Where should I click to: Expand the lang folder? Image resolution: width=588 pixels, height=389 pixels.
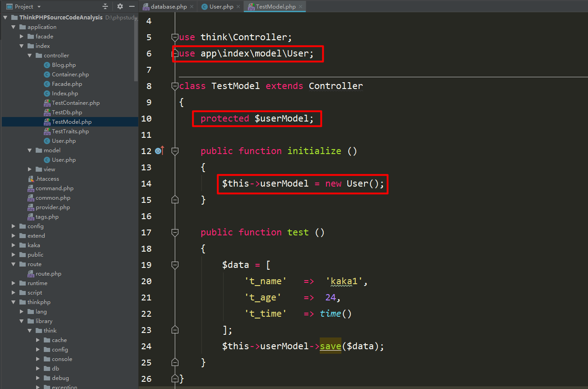22,312
